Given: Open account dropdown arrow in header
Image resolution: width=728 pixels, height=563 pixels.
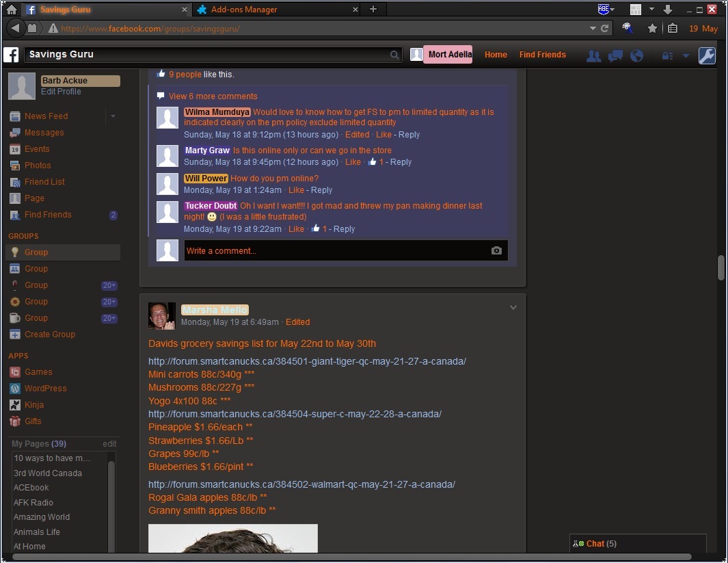Looking at the screenshot, I should 686,55.
